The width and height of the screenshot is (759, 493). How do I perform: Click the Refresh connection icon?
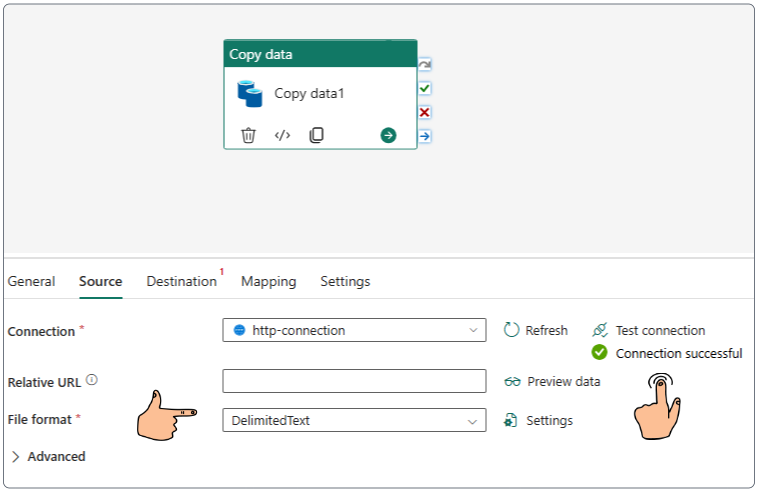(512, 330)
